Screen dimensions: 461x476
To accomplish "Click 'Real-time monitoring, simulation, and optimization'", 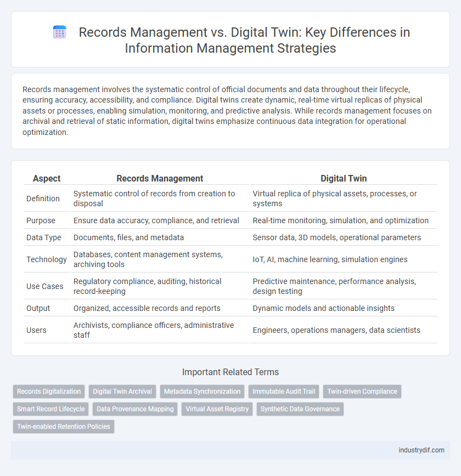I will (x=344, y=220).
